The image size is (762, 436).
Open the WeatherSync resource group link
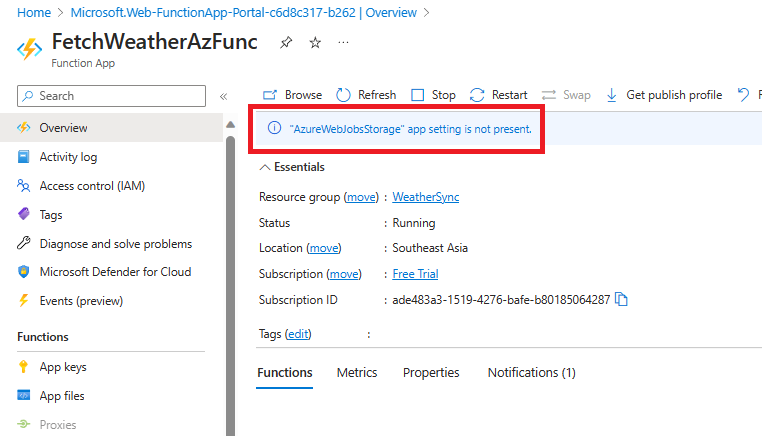coord(426,197)
